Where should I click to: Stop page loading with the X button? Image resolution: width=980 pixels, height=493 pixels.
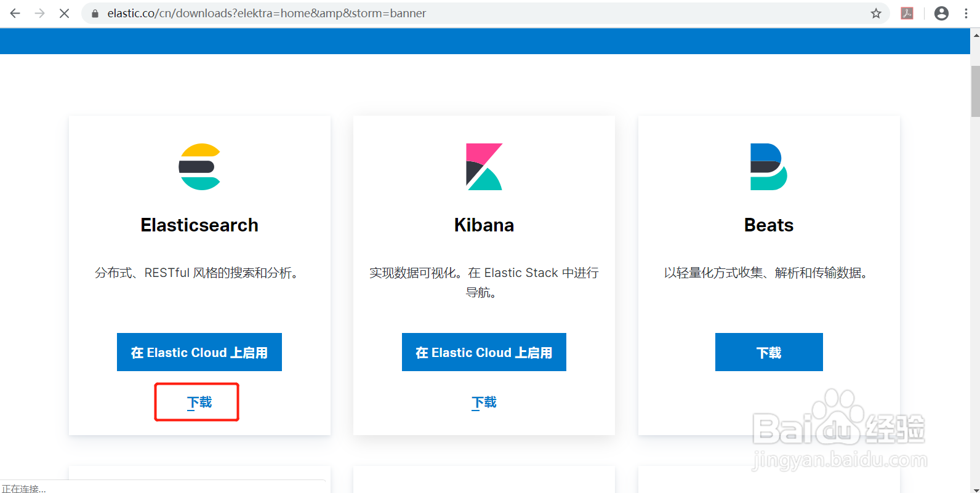[64, 13]
